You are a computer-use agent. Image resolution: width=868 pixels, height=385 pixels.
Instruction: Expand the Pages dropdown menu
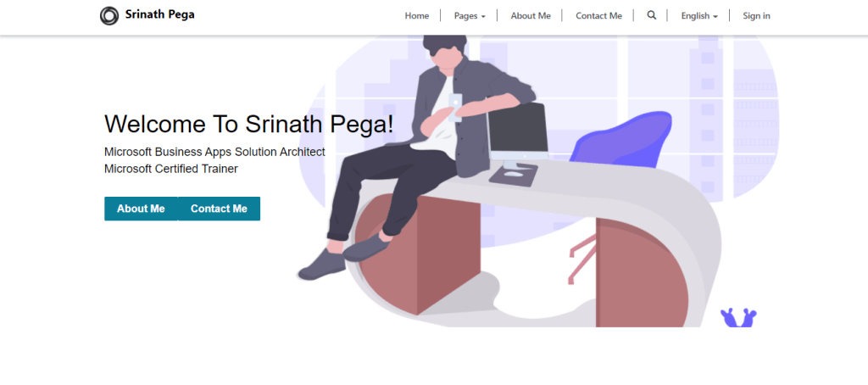[470, 16]
